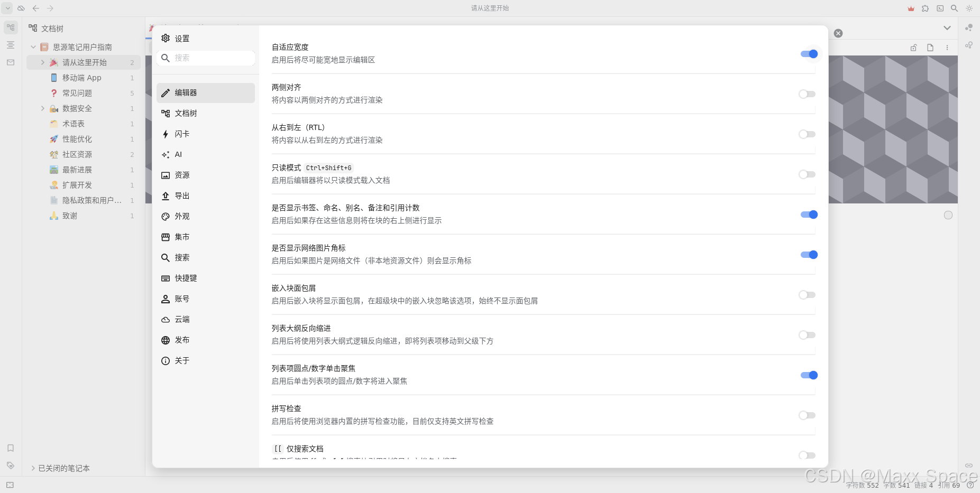This screenshot has height=493, width=980.
Task: Open the 扩展开发 document
Action: point(84,185)
